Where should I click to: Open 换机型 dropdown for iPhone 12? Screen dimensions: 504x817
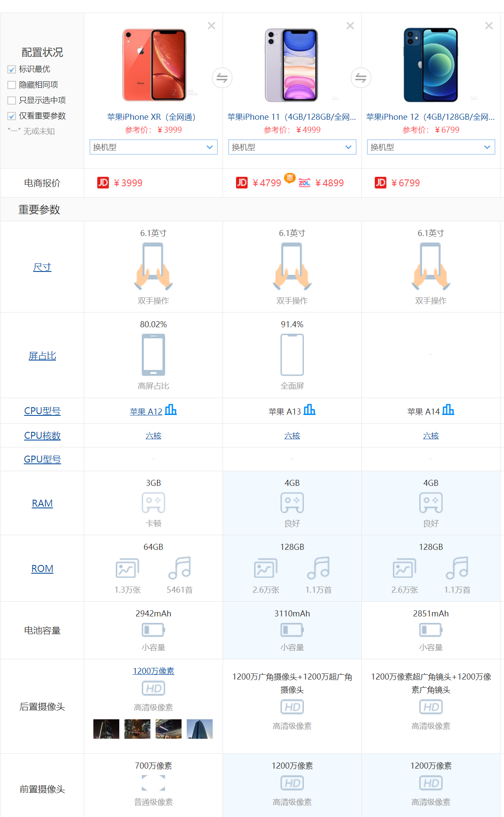[431, 147]
